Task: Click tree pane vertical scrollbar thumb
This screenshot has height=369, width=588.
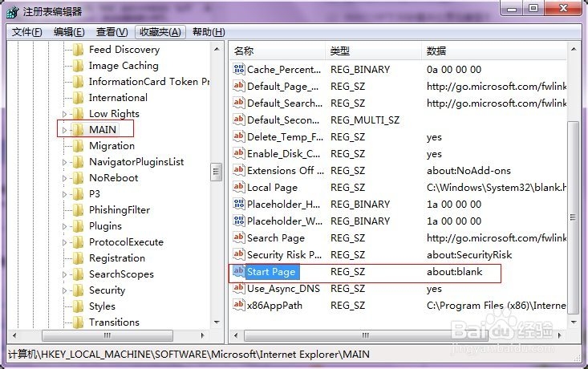Action: pyautogui.click(x=216, y=172)
